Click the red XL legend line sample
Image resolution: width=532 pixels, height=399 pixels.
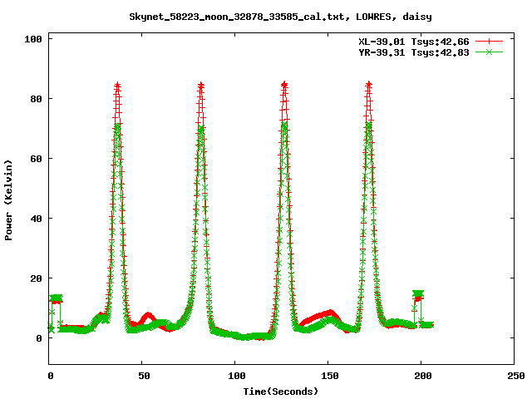(x=489, y=42)
